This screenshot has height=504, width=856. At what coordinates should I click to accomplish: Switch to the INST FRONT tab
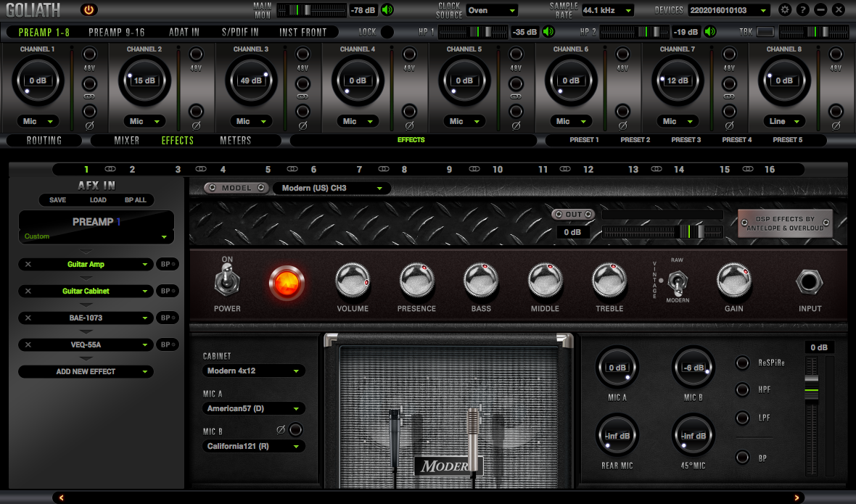coord(303,32)
